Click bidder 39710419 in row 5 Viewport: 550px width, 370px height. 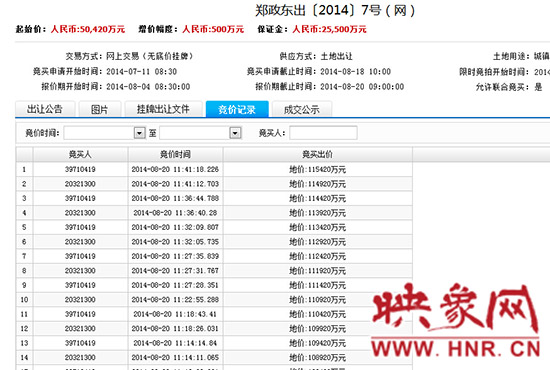pos(80,227)
